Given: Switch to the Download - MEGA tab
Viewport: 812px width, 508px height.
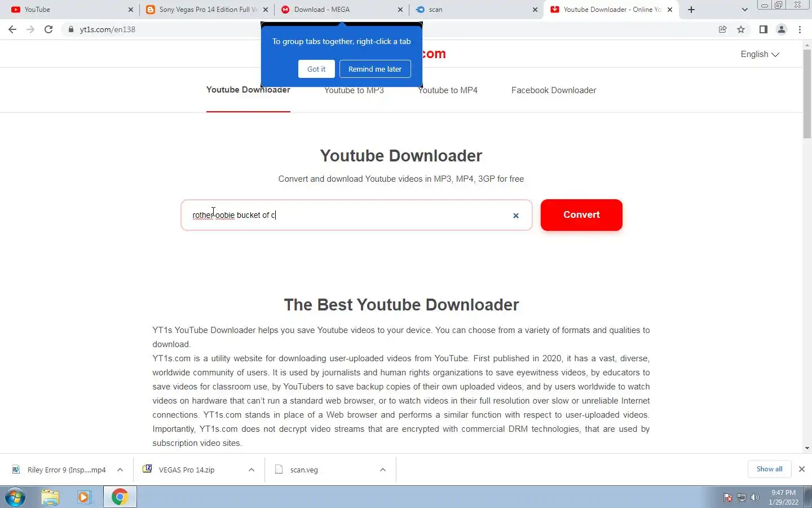Looking at the screenshot, I should [340, 10].
